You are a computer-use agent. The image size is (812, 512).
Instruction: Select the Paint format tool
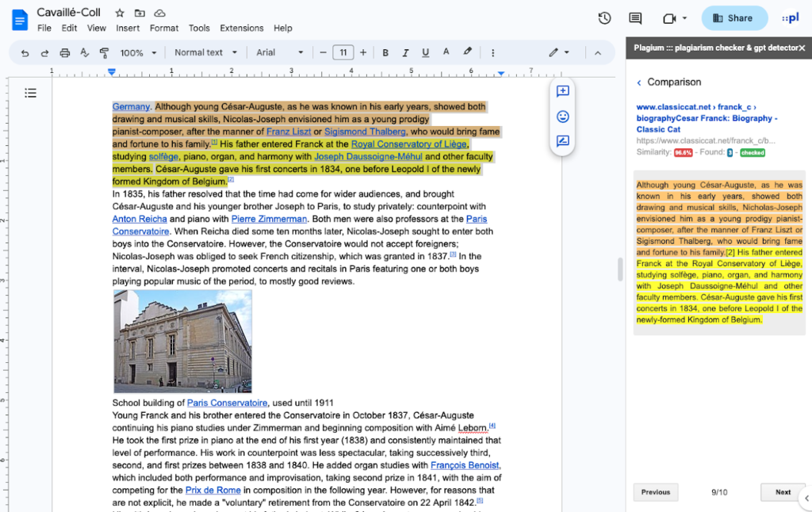tap(104, 52)
